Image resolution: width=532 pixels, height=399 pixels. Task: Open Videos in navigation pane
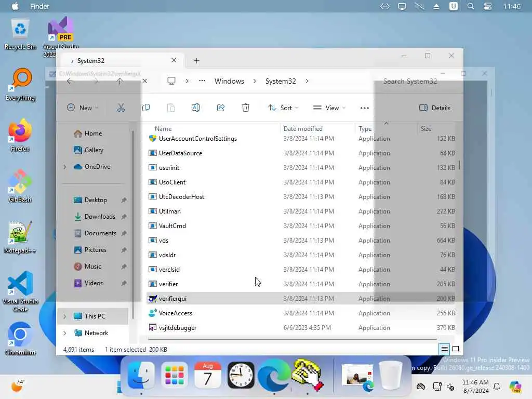pyautogui.click(x=88, y=283)
